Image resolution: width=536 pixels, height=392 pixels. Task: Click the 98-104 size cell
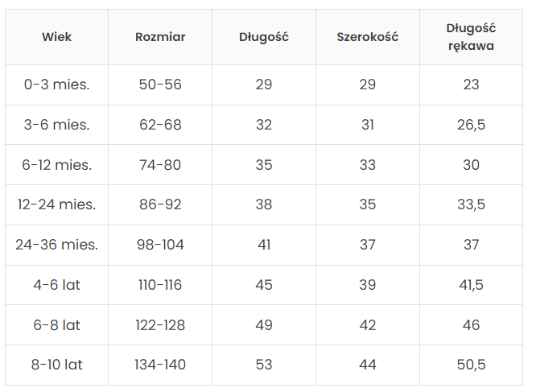[x=160, y=245]
